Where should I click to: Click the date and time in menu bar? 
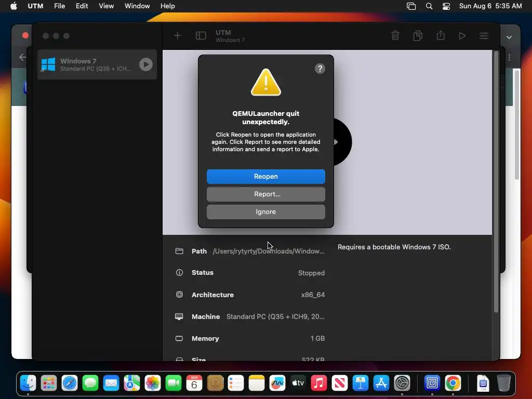click(490, 6)
